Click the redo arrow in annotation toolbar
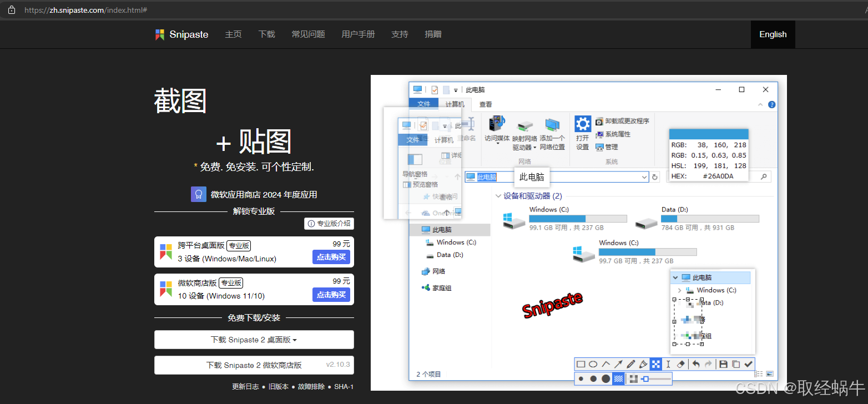Viewport: 868px width, 404px height. pyautogui.click(x=709, y=364)
